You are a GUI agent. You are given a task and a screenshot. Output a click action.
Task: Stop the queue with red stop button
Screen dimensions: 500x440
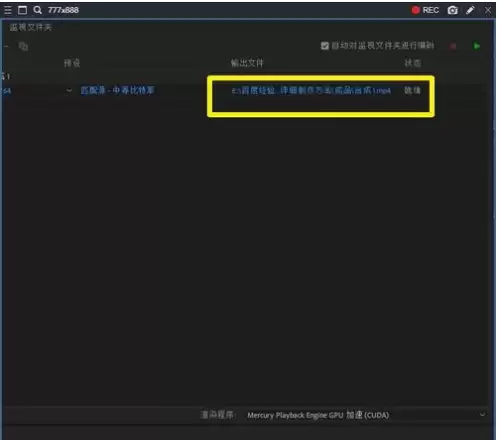(x=453, y=46)
